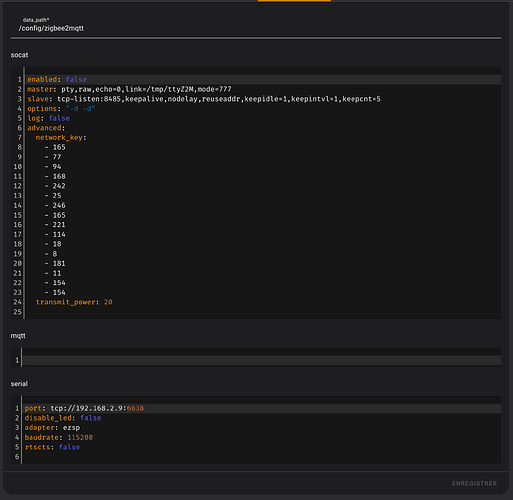Click network key value 77
Viewport: 513px width, 500px height.
tap(57, 157)
